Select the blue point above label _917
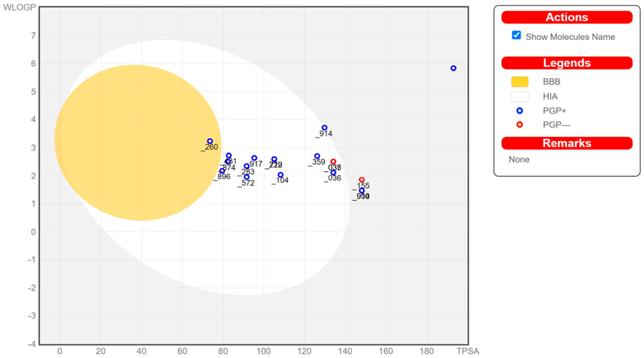This screenshot has height=358, width=644. (x=254, y=158)
